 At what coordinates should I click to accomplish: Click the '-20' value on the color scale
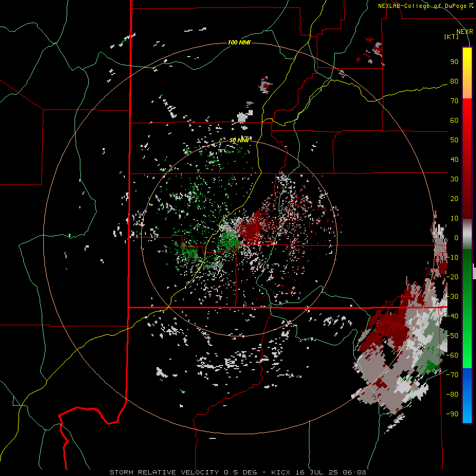(452, 277)
